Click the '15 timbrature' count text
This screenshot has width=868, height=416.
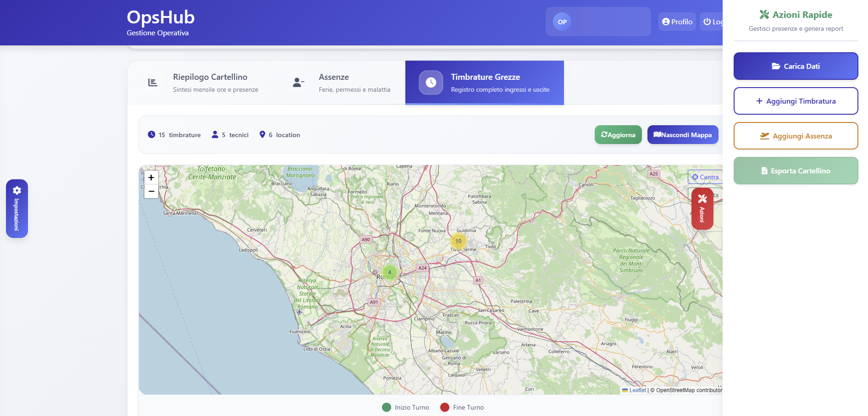click(180, 135)
